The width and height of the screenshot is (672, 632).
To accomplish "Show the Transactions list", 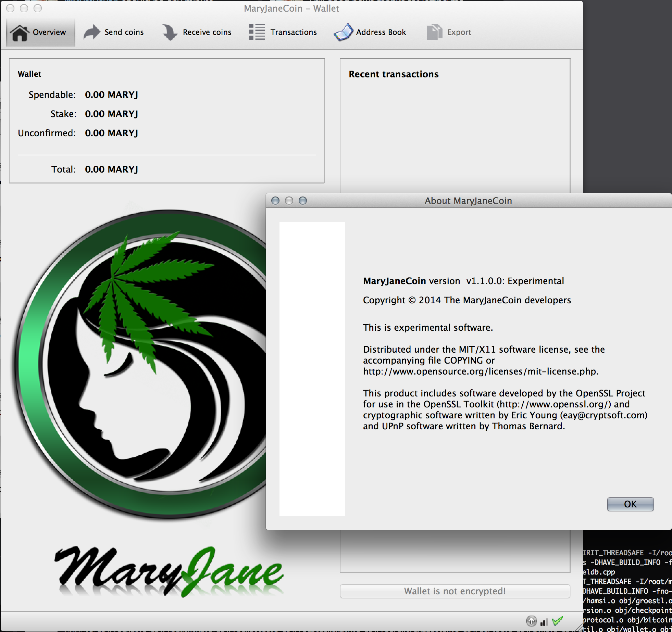I will pos(283,32).
